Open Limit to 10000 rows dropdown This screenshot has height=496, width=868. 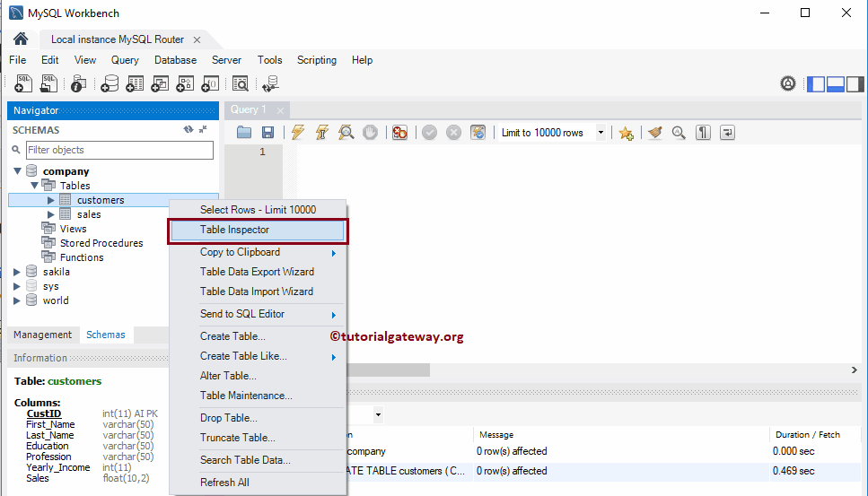point(601,133)
